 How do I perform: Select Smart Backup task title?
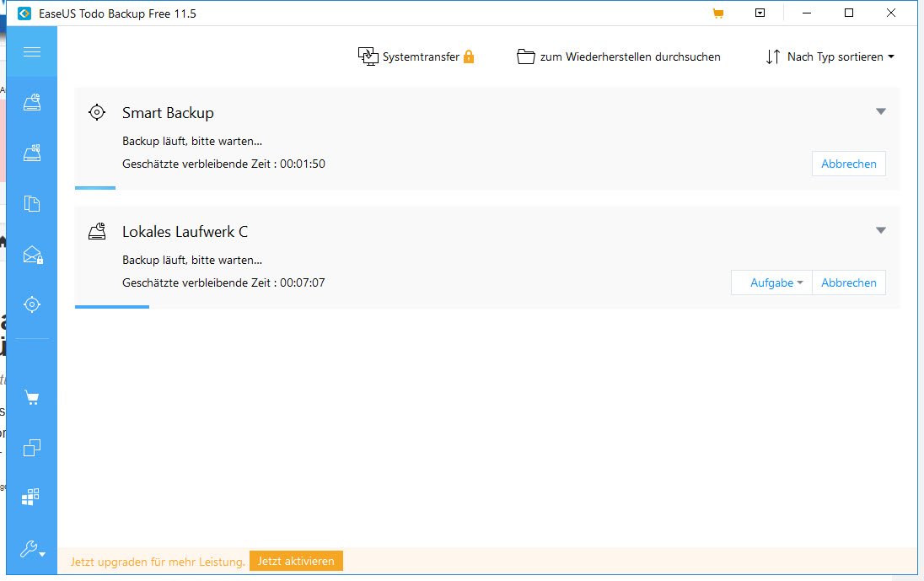pos(168,112)
